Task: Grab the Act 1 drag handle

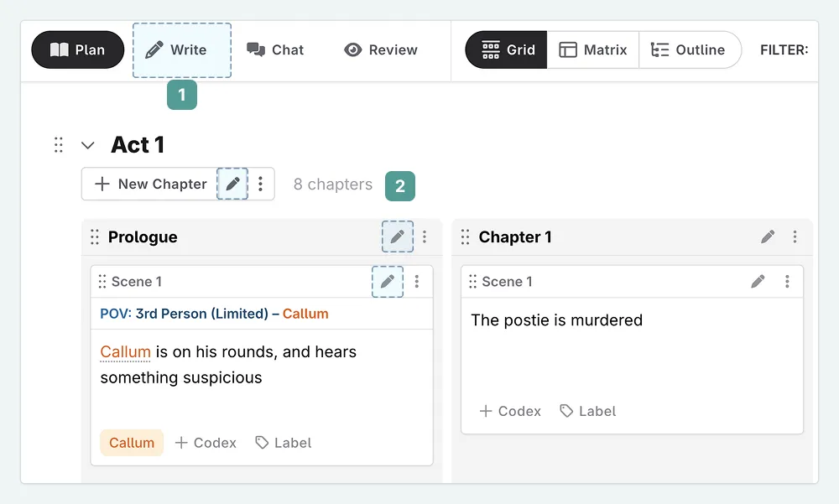Action: 59,145
